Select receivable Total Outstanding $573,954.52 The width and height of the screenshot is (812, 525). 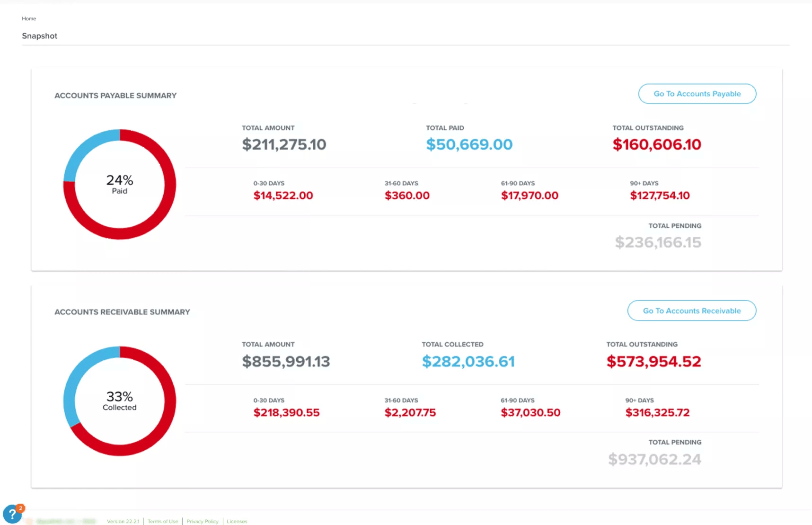tap(653, 362)
